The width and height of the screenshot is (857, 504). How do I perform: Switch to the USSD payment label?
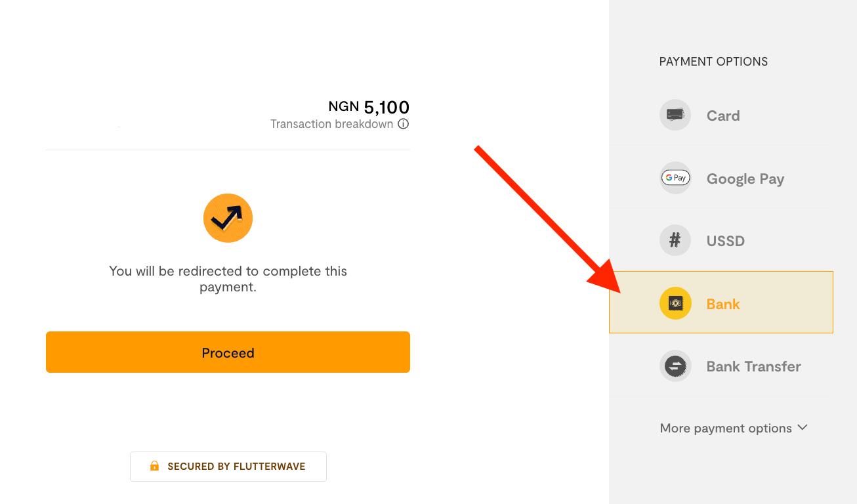point(725,241)
